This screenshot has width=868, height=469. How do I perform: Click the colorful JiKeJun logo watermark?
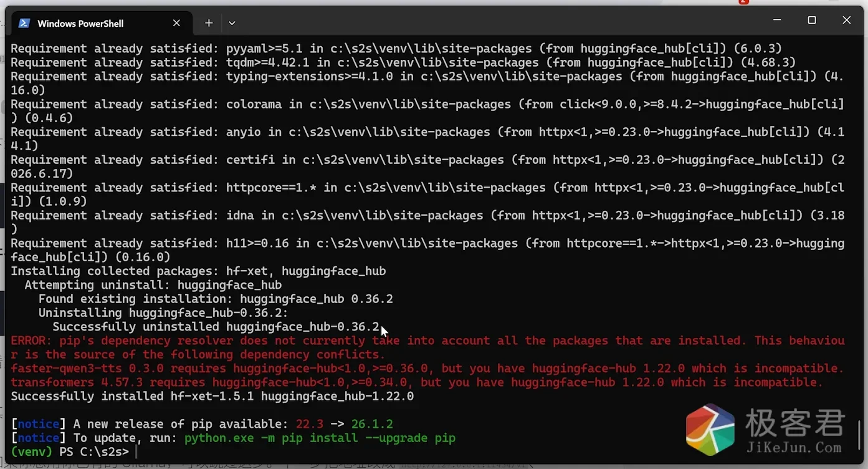coord(710,430)
